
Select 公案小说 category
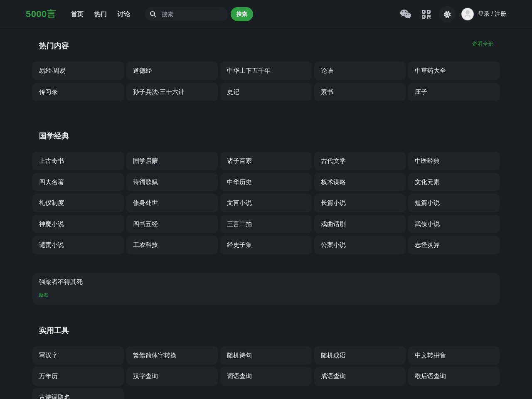click(360, 245)
